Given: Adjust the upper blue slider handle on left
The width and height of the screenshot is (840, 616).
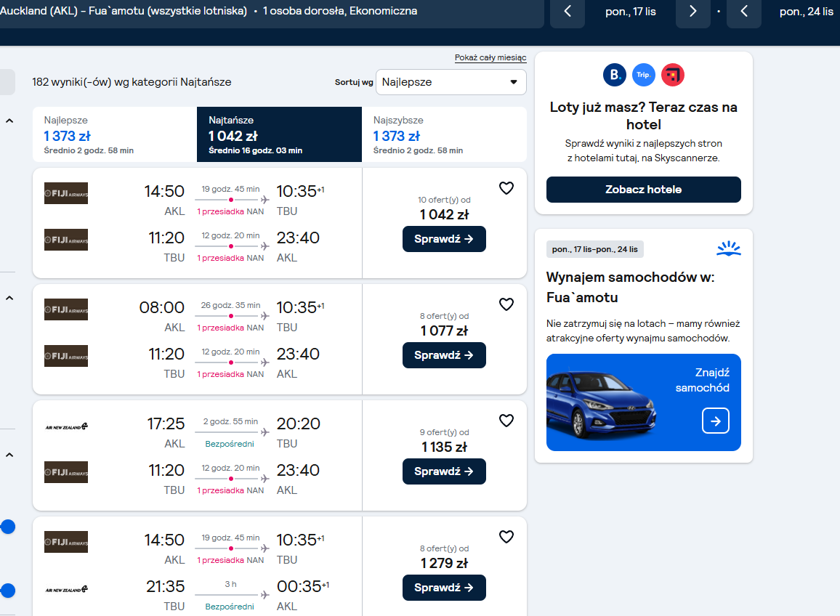Looking at the screenshot, I should (x=7, y=527).
